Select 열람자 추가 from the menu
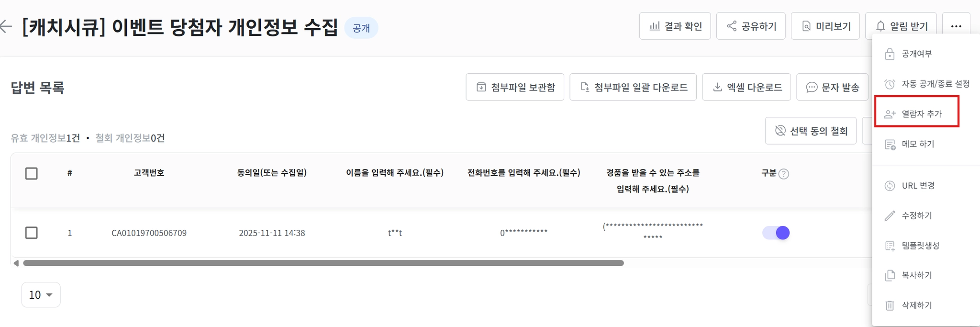This screenshot has width=980, height=327. point(921,114)
